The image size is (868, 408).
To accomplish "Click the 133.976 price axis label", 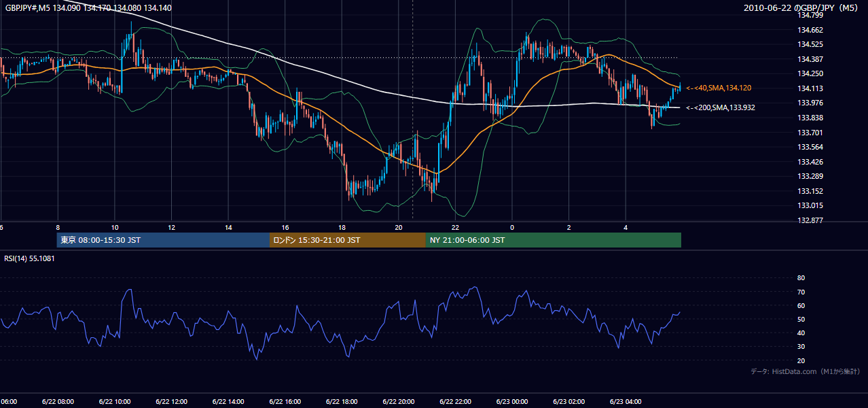I will point(809,103).
